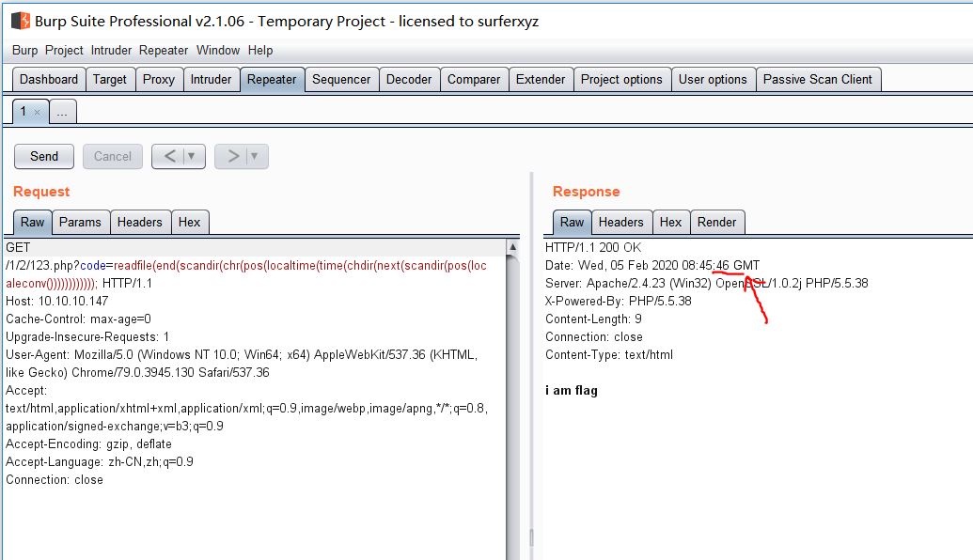Select the Repeater tool tab
The height and width of the screenshot is (560, 973).
272,79
